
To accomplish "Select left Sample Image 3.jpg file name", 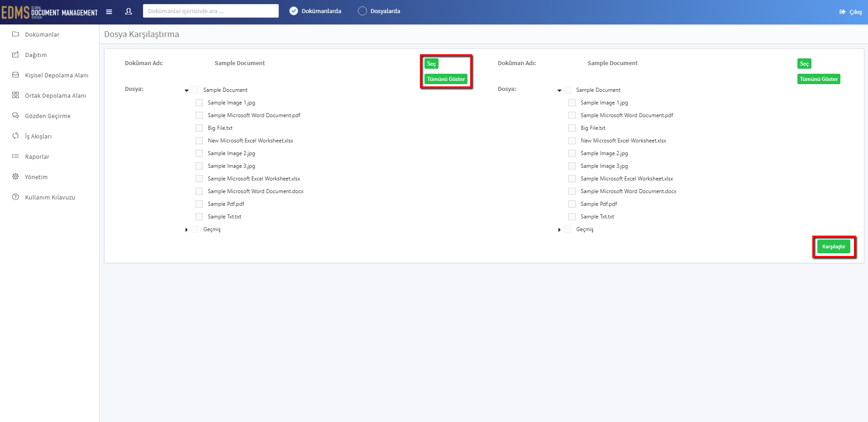I will coord(231,166).
